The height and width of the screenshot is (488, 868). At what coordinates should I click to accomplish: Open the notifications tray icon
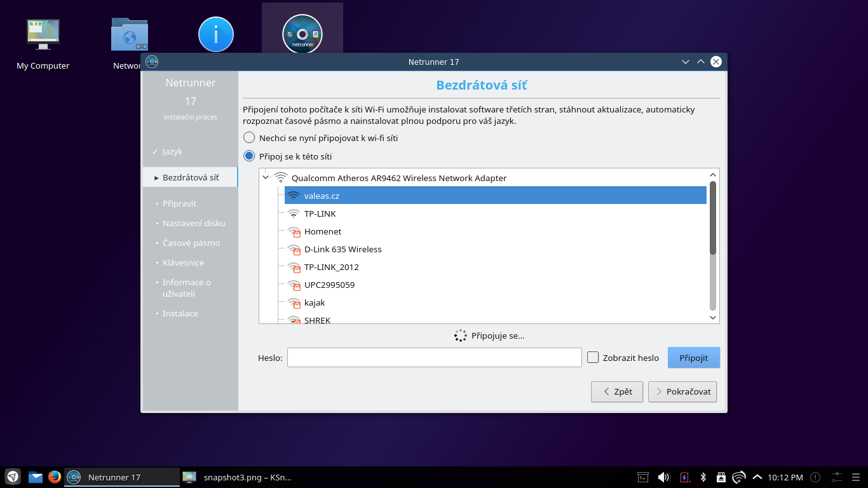click(x=816, y=477)
